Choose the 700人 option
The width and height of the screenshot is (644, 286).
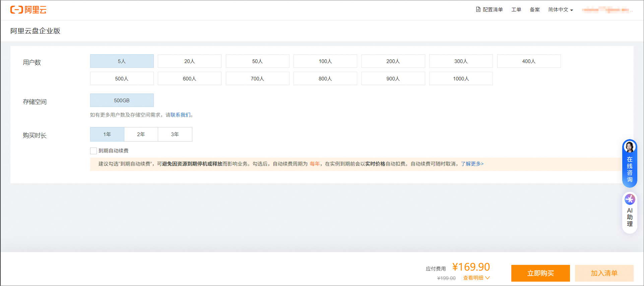click(x=258, y=78)
